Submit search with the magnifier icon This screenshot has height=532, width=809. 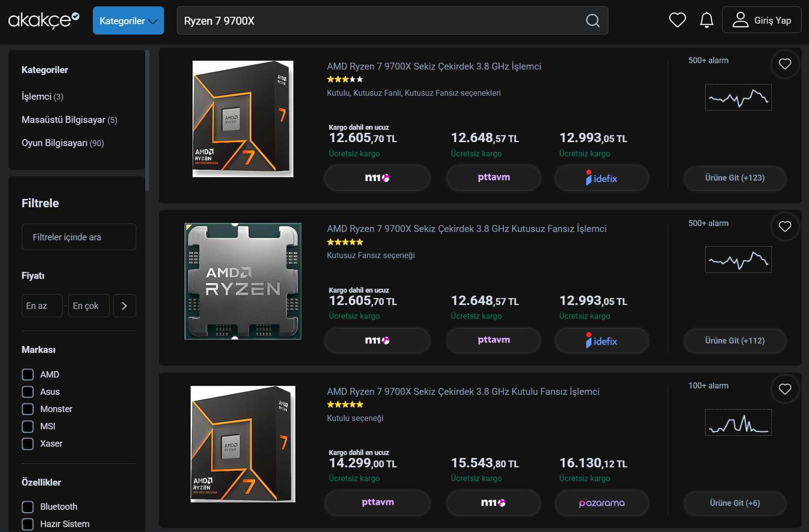click(593, 21)
